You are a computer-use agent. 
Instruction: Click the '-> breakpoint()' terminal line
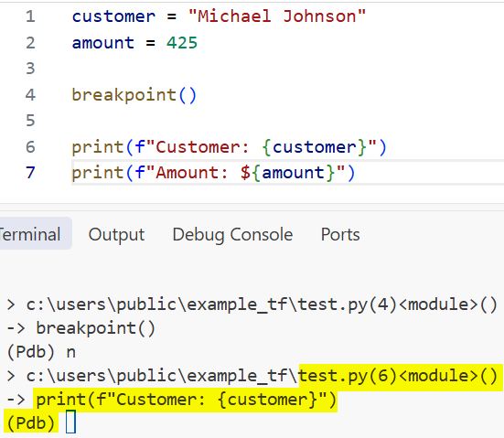pos(81,328)
